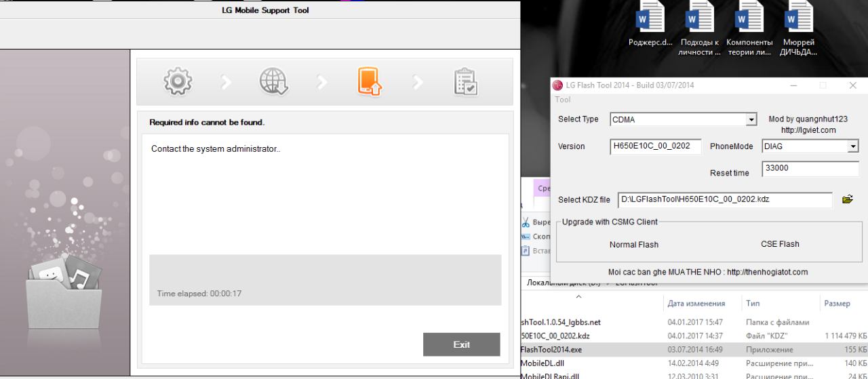The width and height of the screenshot is (868, 379).
Task: Open the http://lgviet.com link
Action: pyautogui.click(x=808, y=130)
